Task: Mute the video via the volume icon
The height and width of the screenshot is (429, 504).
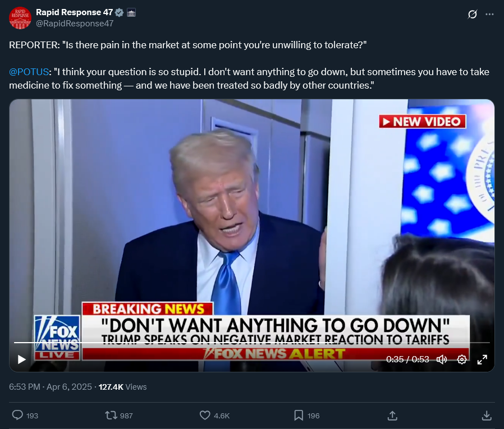Action: (442, 359)
